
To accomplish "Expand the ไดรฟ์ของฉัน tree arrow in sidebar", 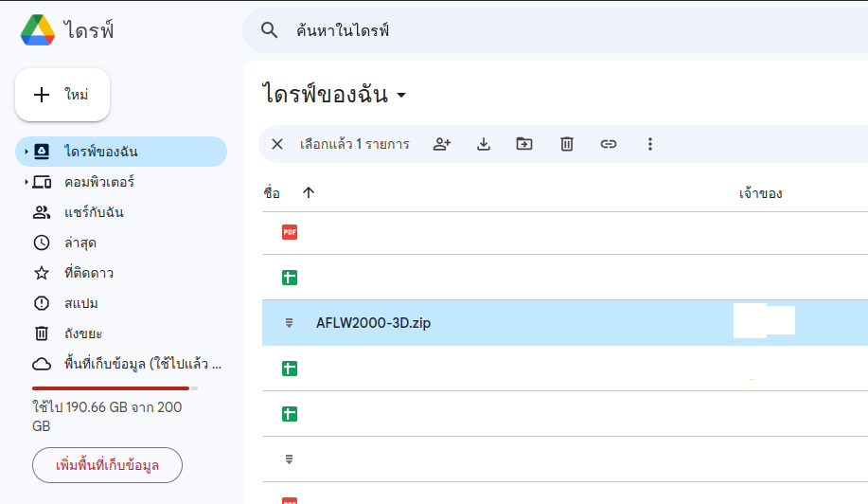I will [26, 152].
